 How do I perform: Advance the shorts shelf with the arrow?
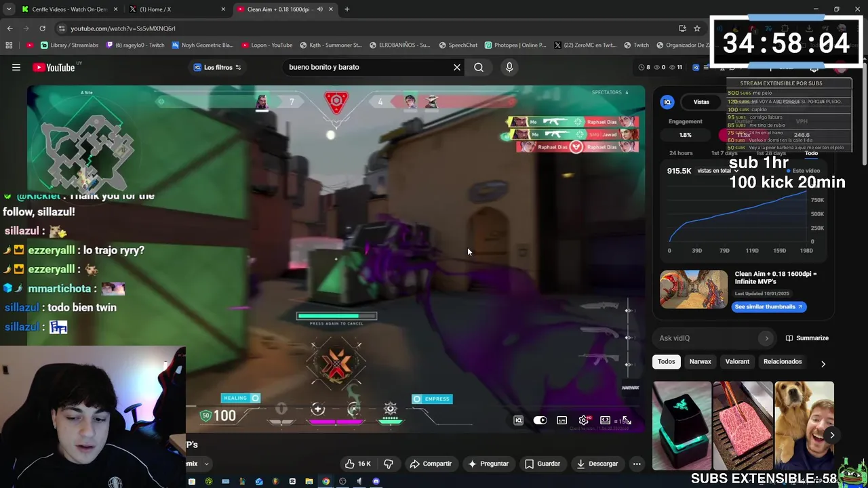[832, 435]
